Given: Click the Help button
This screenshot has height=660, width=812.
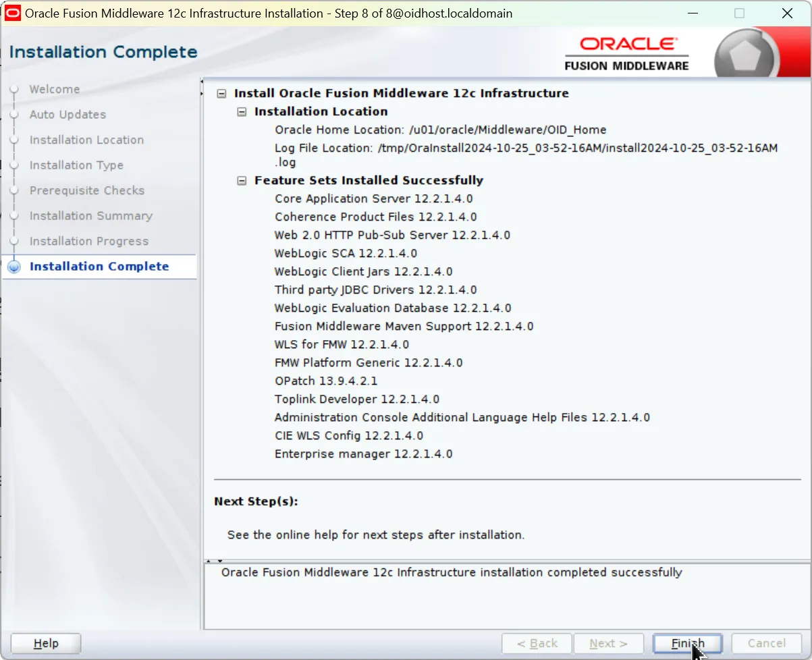Looking at the screenshot, I should click(46, 643).
